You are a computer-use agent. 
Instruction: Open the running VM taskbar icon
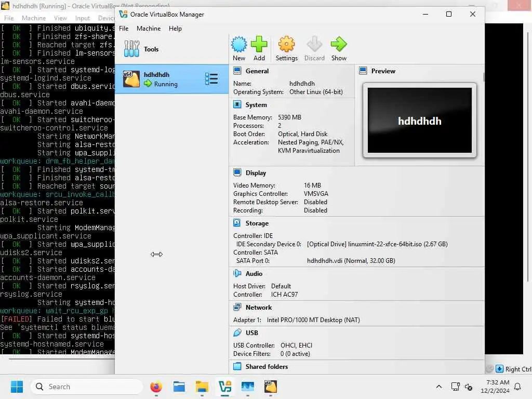[x=270, y=387]
